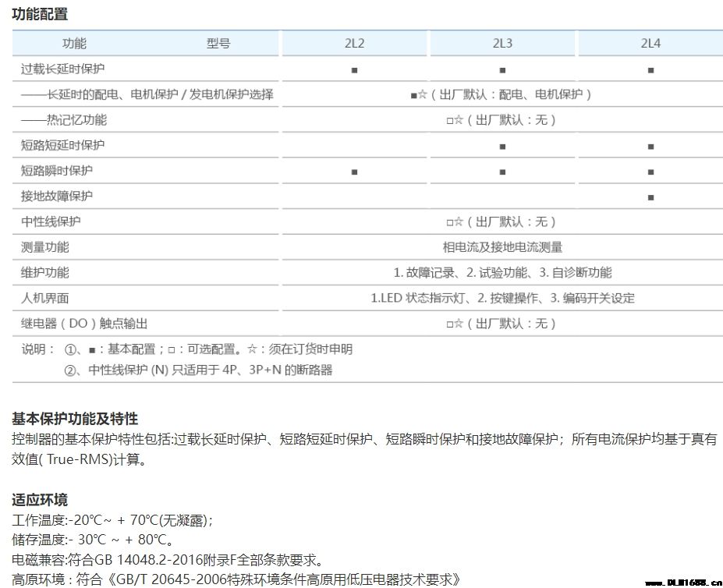Click '（出厂默认：无）' in 中性线保护 row
Screen dimensions: 723x588
[x=511, y=221]
